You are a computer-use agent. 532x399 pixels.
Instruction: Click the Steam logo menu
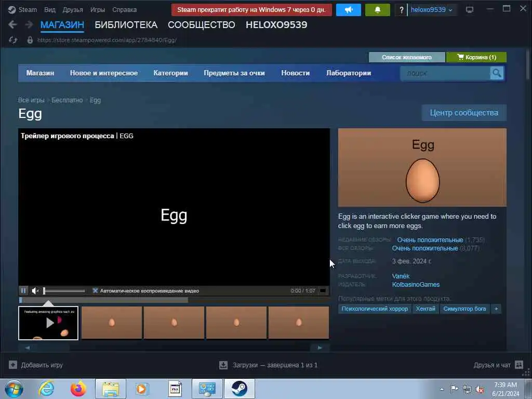pyautogui.click(x=22, y=9)
